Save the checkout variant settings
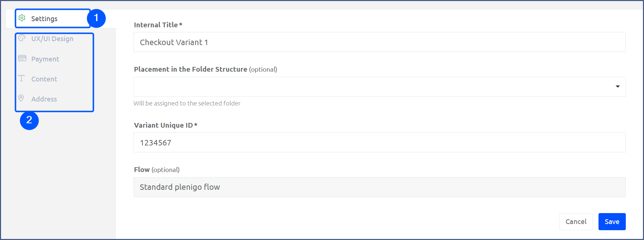This screenshot has width=644, height=240. pyautogui.click(x=612, y=221)
